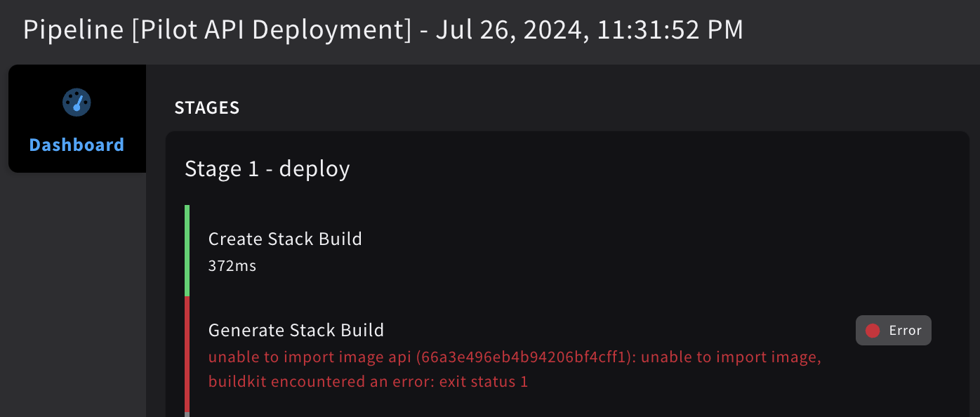Click the red error status bar

coord(187,354)
